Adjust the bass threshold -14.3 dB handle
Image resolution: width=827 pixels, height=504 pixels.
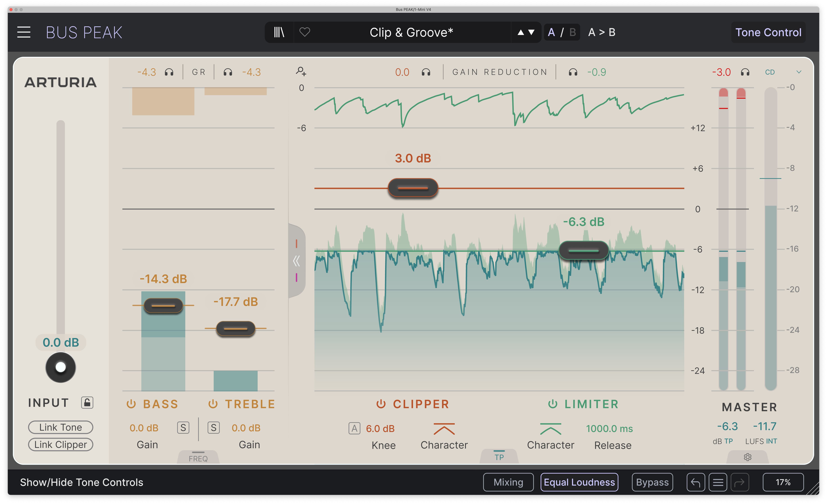163,305
